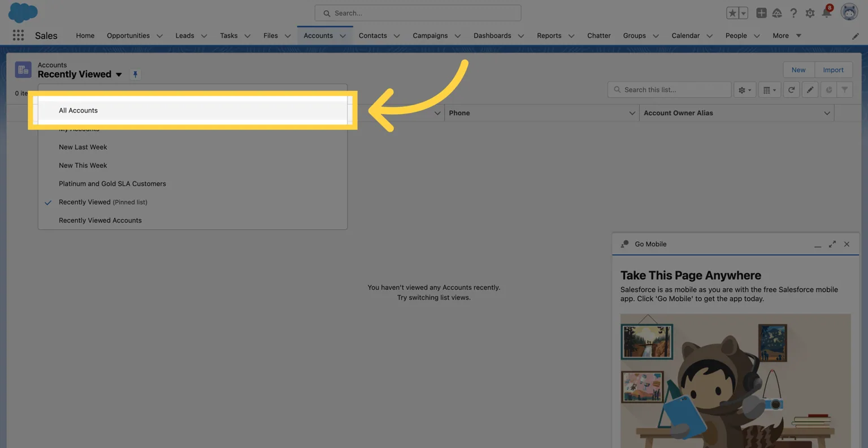Click the filter funnel icon

point(845,90)
